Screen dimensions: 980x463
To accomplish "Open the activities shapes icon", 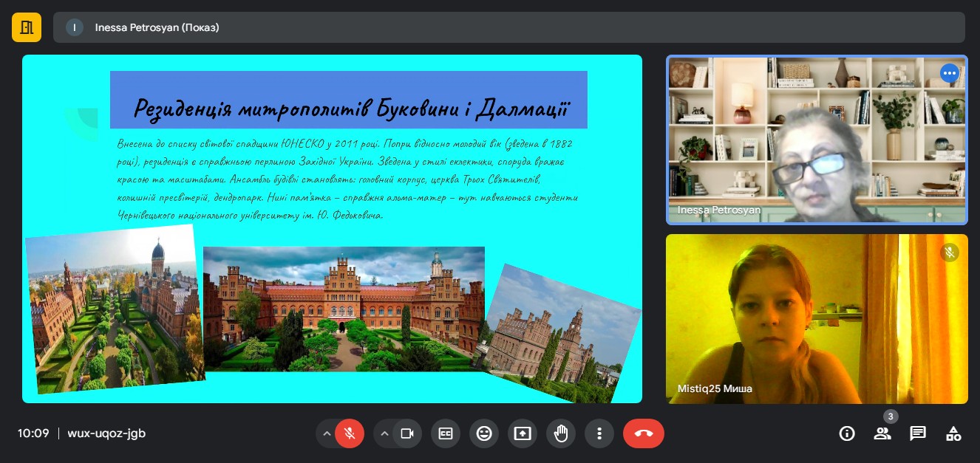I will [953, 433].
